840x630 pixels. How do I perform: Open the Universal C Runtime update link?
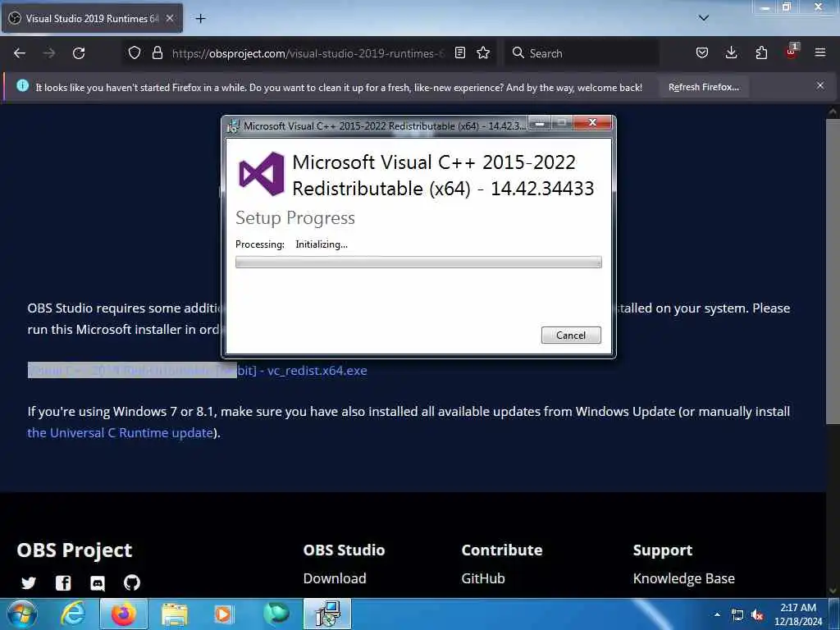coord(121,433)
